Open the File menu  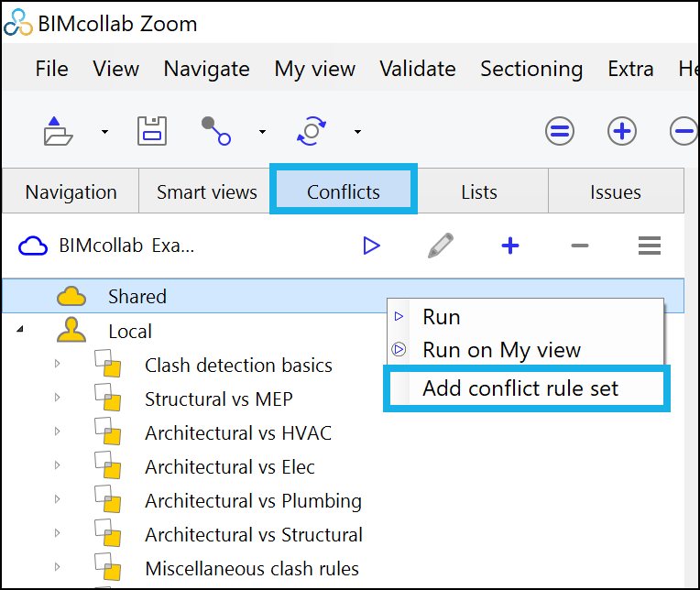[52, 69]
